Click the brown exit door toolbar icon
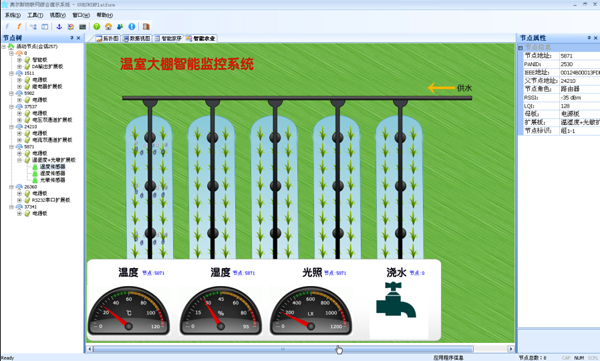The height and width of the screenshot is (361, 600). pyautogui.click(x=146, y=26)
